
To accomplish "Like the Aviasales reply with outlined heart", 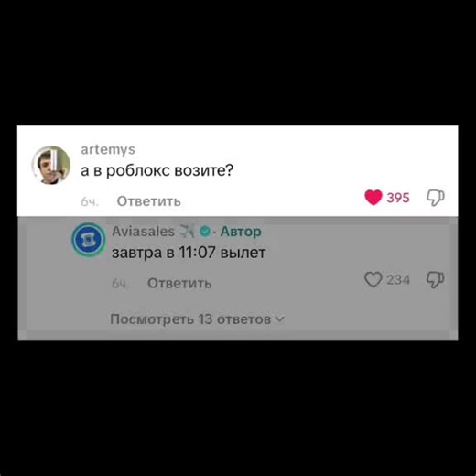I will (373, 279).
